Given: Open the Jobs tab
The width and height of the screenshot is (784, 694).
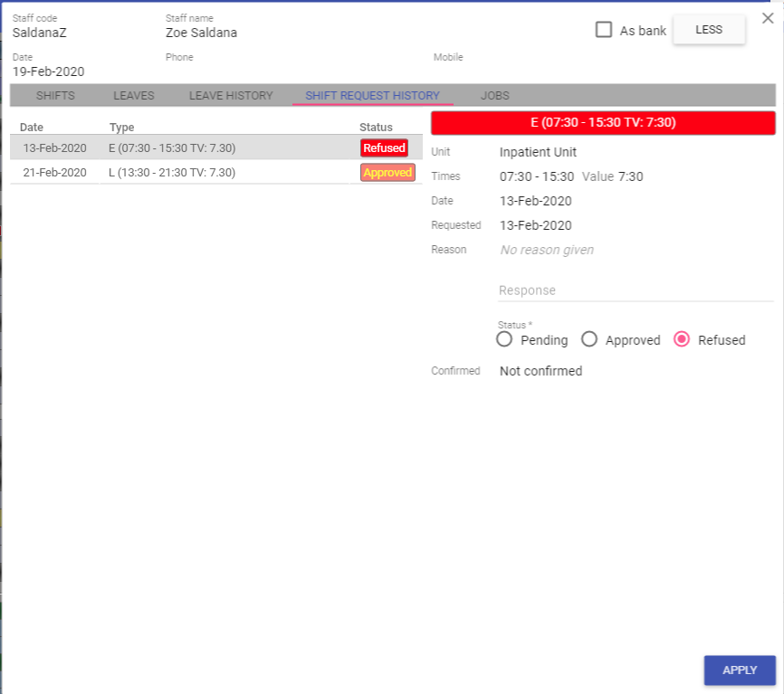Looking at the screenshot, I should (x=494, y=95).
